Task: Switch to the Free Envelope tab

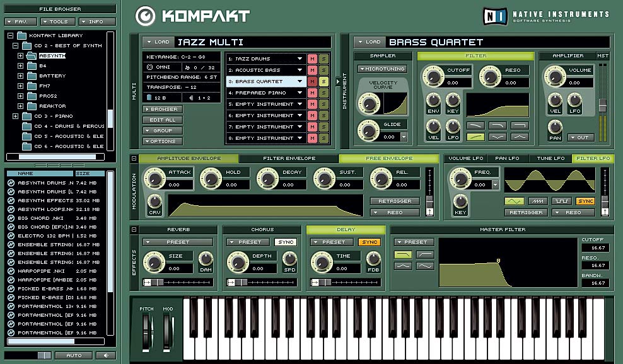Action: coord(389,158)
